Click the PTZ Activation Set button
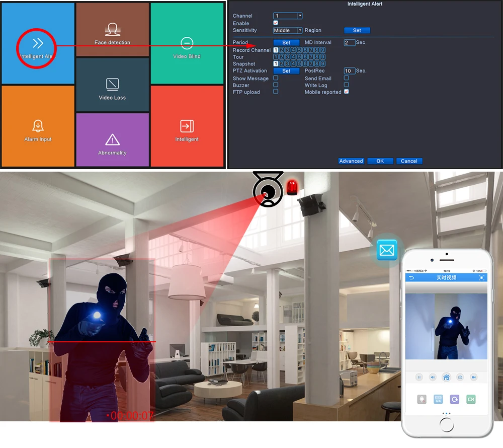503x448 pixels. 286,70
